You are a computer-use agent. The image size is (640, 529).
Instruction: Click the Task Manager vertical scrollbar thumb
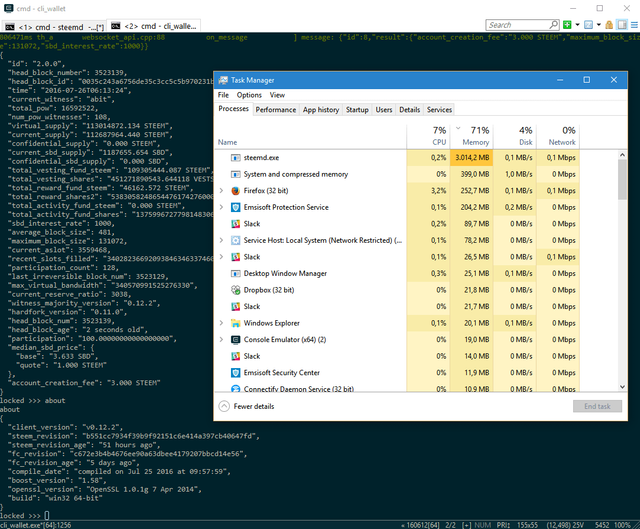622,180
